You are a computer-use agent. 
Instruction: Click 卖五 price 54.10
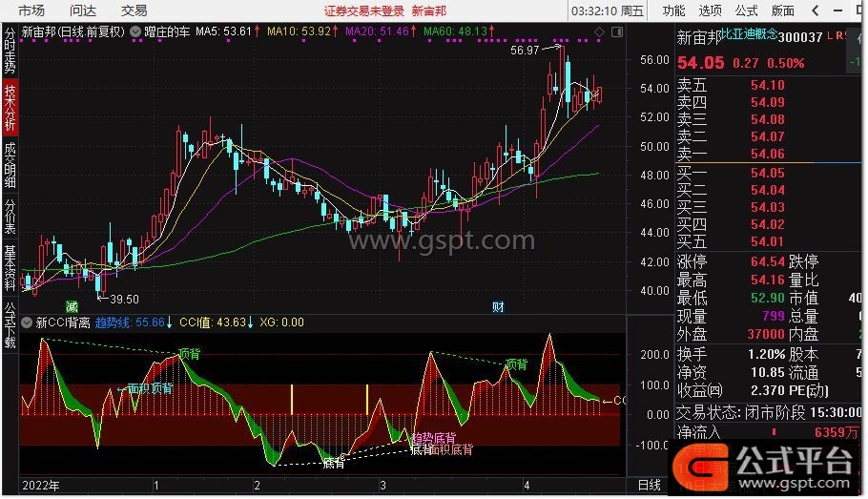click(768, 85)
